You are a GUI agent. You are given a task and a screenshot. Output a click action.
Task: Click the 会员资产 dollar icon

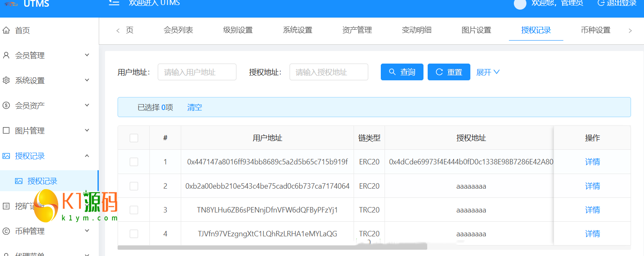pos(6,105)
